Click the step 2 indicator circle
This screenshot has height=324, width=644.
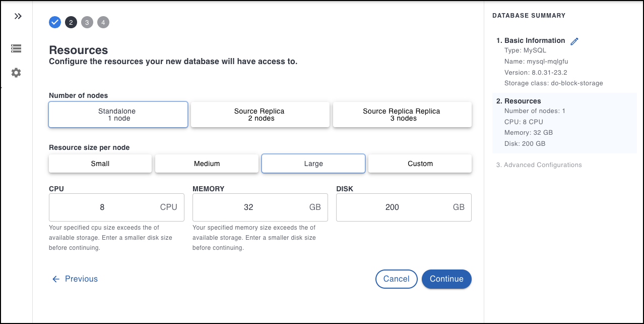point(71,22)
